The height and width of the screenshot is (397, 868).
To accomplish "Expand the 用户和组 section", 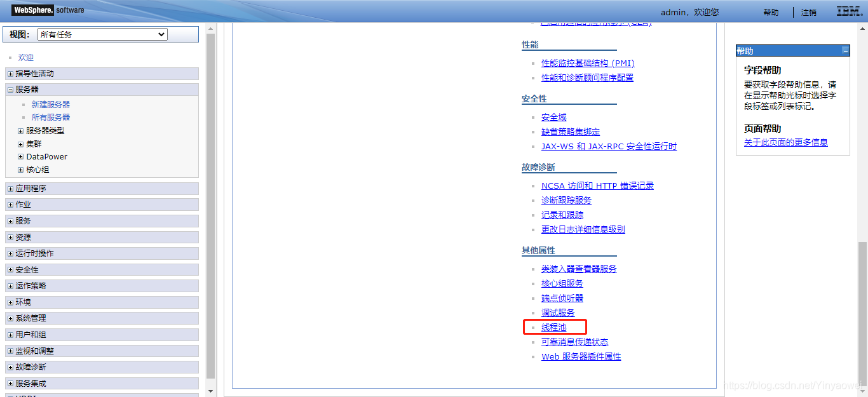I will (11, 335).
